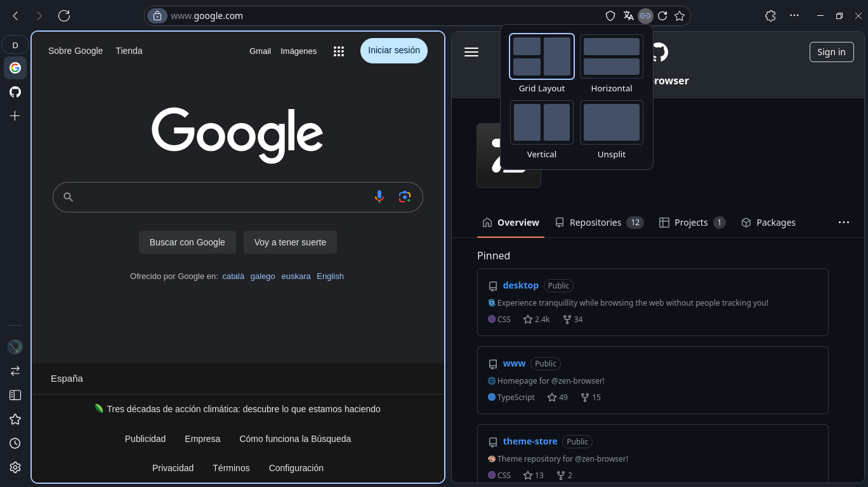Search by image with Google Lens icon
868x487 pixels.
[x=405, y=197]
